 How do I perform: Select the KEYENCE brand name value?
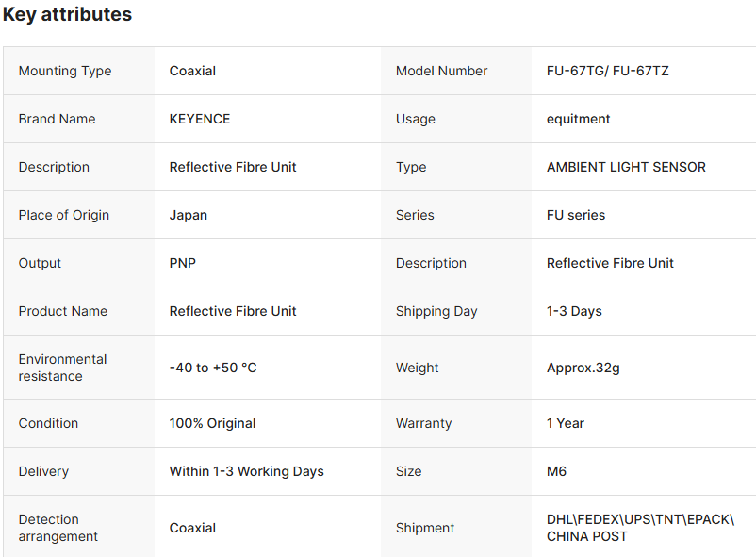pos(200,119)
